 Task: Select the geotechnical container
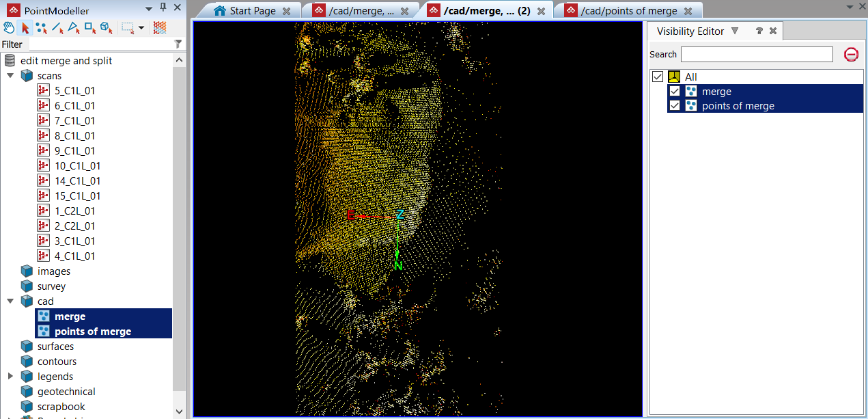tap(66, 392)
